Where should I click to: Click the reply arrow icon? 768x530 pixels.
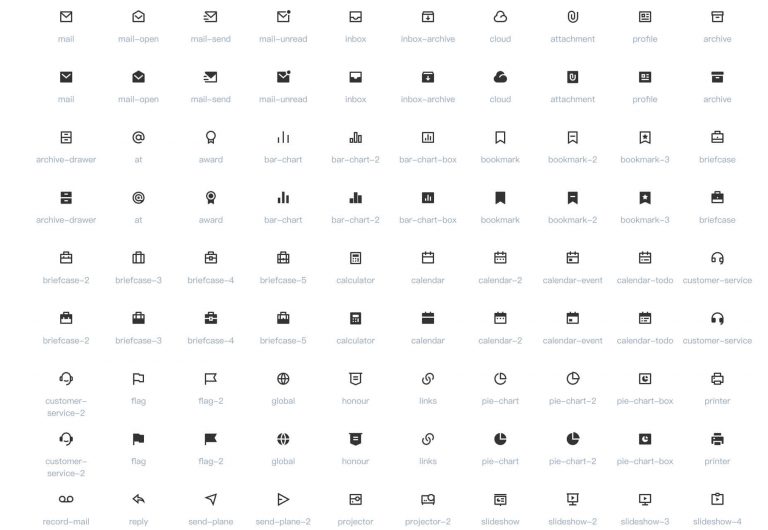(138, 499)
